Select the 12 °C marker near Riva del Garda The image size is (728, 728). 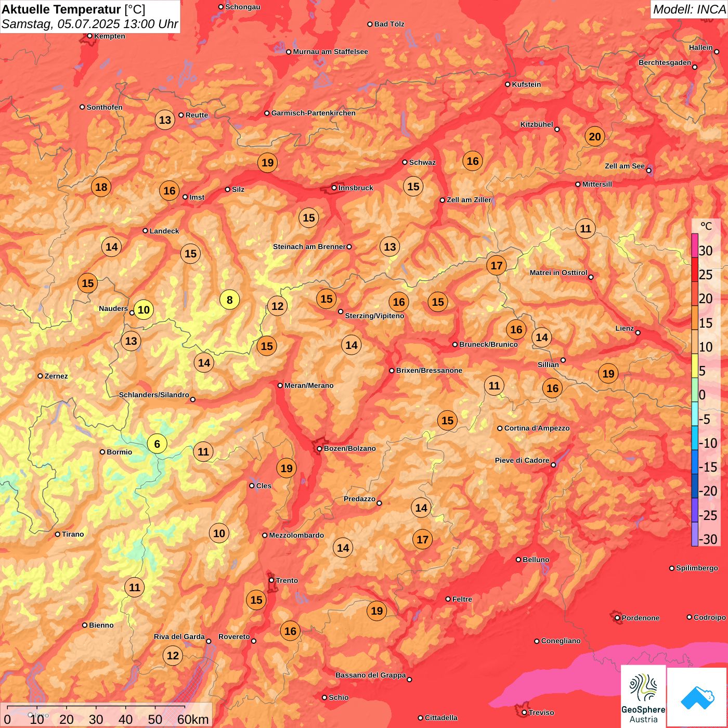coord(173,656)
